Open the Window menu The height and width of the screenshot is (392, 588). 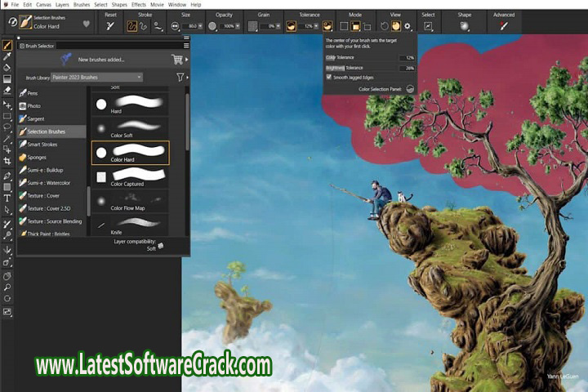pos(177,5)
